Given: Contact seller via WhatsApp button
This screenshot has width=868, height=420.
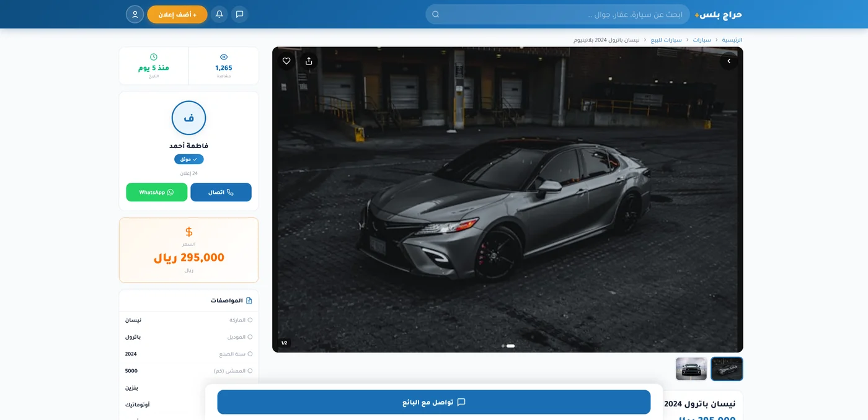Looking at the screenshot, I should click(x=157, y=192).
